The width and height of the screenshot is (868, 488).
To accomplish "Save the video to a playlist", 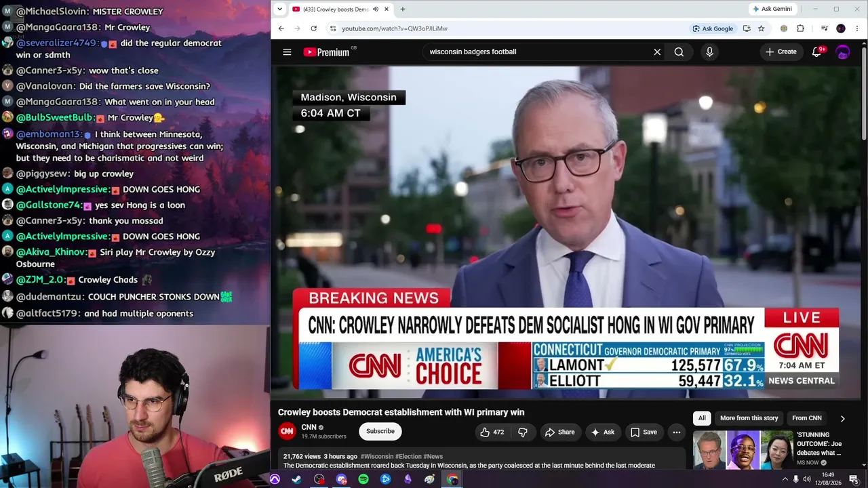I will (644, 432).
